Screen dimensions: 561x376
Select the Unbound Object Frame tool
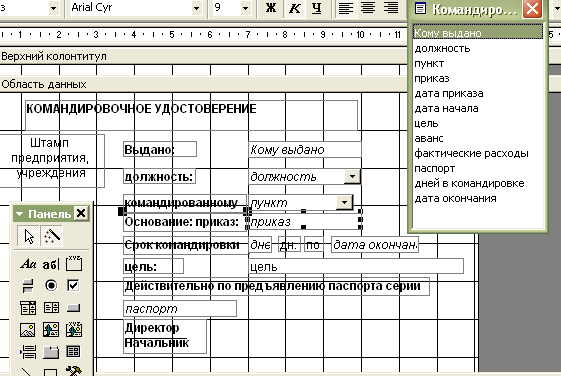51,330
